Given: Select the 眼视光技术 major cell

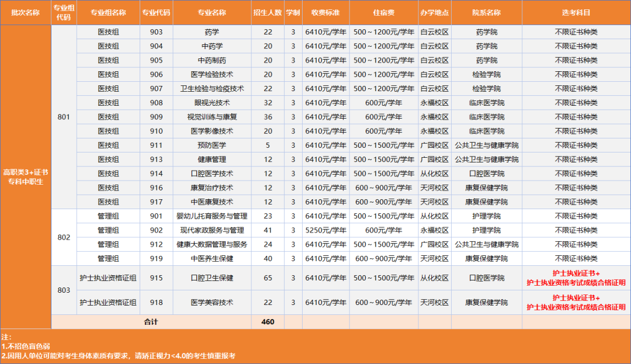Looking at the screenshot, I should pos(212,103).
